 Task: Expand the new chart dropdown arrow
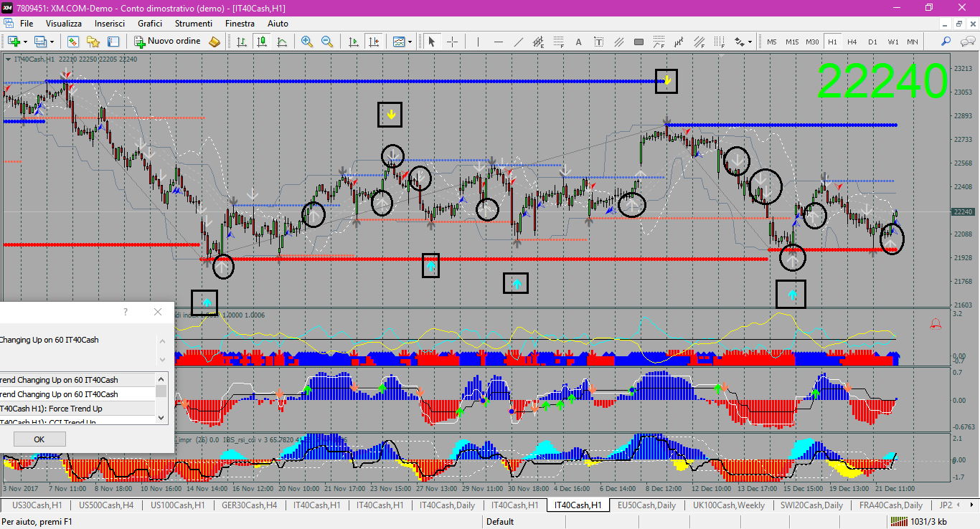coord(25,42)
